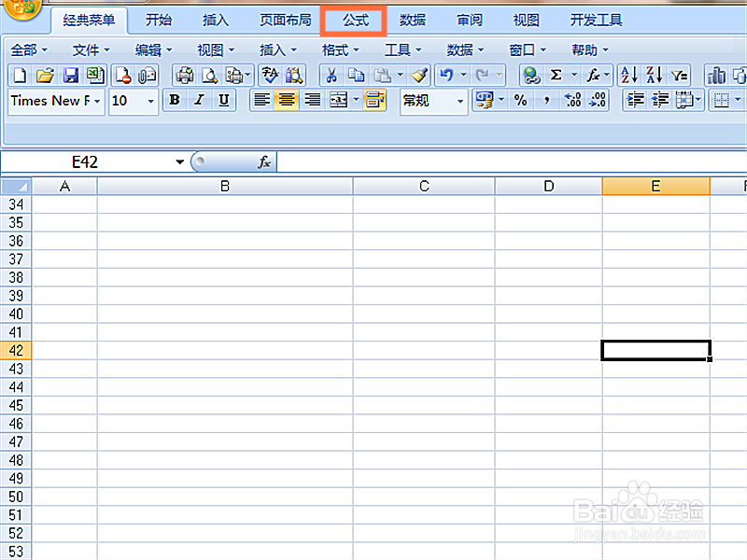Open the 窗口 classic menu
Image resolution: width=747 pixels, height=560 pixels.
(x=528, y=50)
